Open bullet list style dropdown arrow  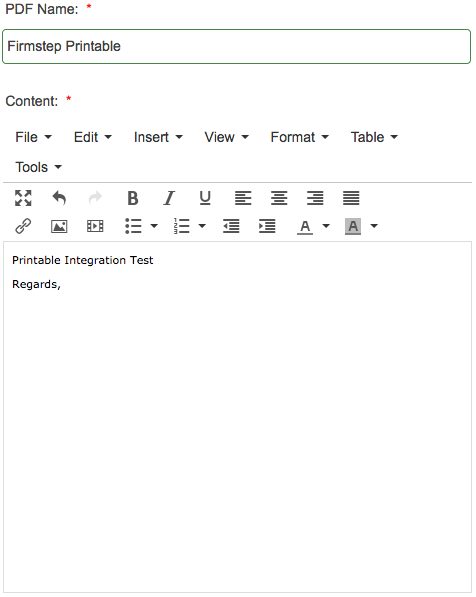(154, 226)
